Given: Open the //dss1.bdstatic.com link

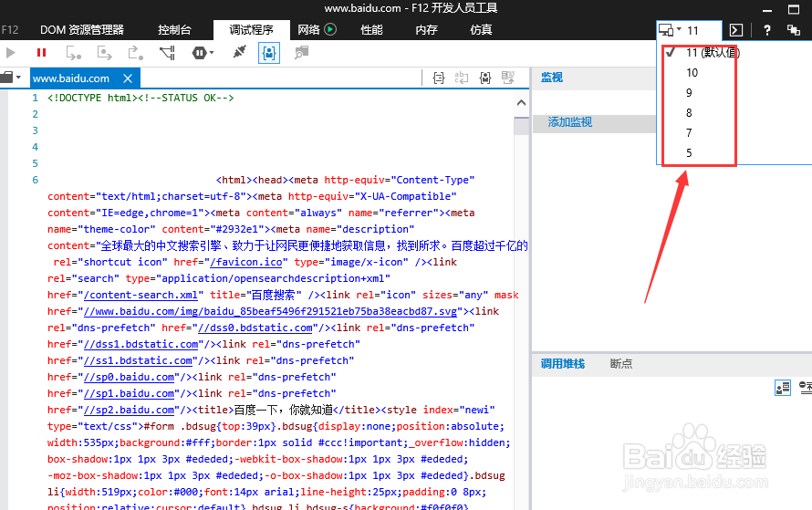Looking at the screenshot, I should [x=141, y=344].
